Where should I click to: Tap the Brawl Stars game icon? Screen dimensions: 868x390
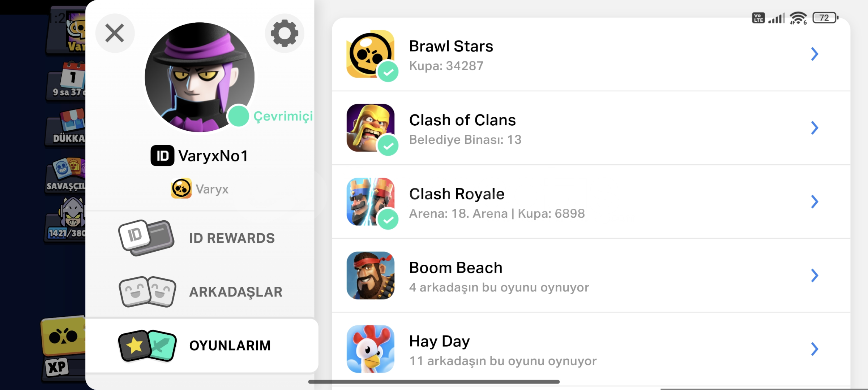(370, 54)
